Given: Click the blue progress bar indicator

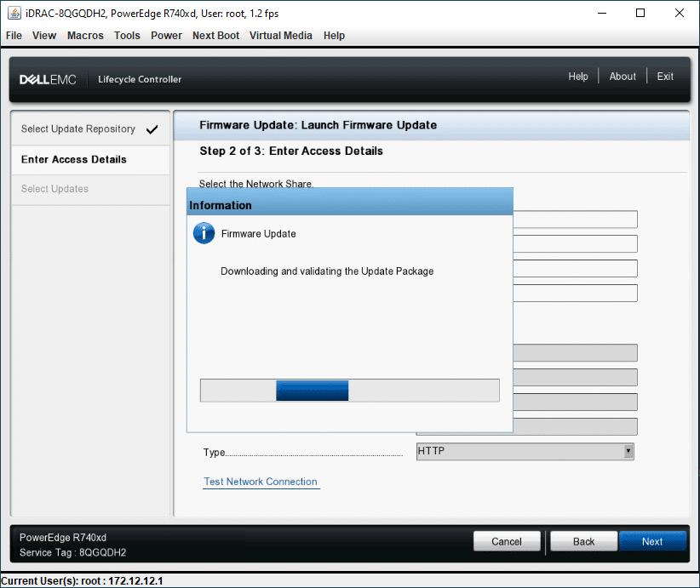Looking at the screenshot, I should point(312,391).
